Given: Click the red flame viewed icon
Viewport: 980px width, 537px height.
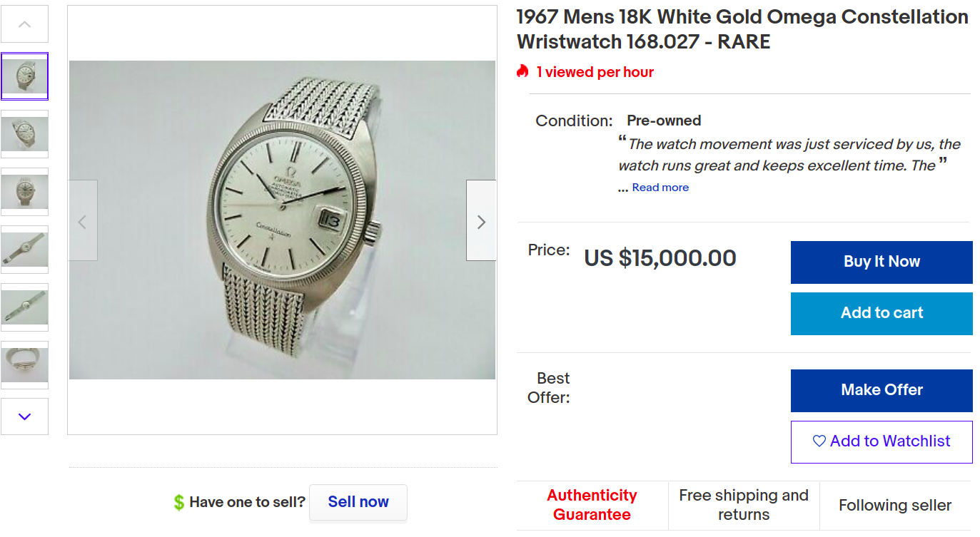Looking at the screenshot, I should point(523,72).
